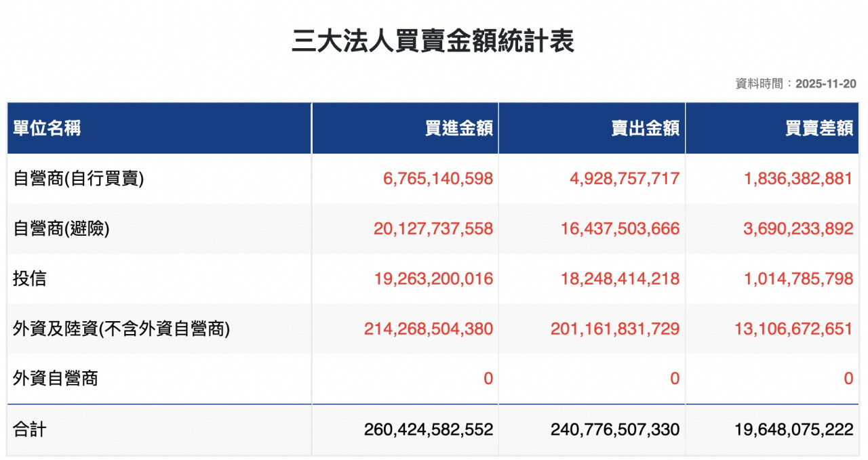Click foreign investors' buy amount 214,268,504,380
The image size is (868, 460).
pyautogui.click(x=429, y=329)
